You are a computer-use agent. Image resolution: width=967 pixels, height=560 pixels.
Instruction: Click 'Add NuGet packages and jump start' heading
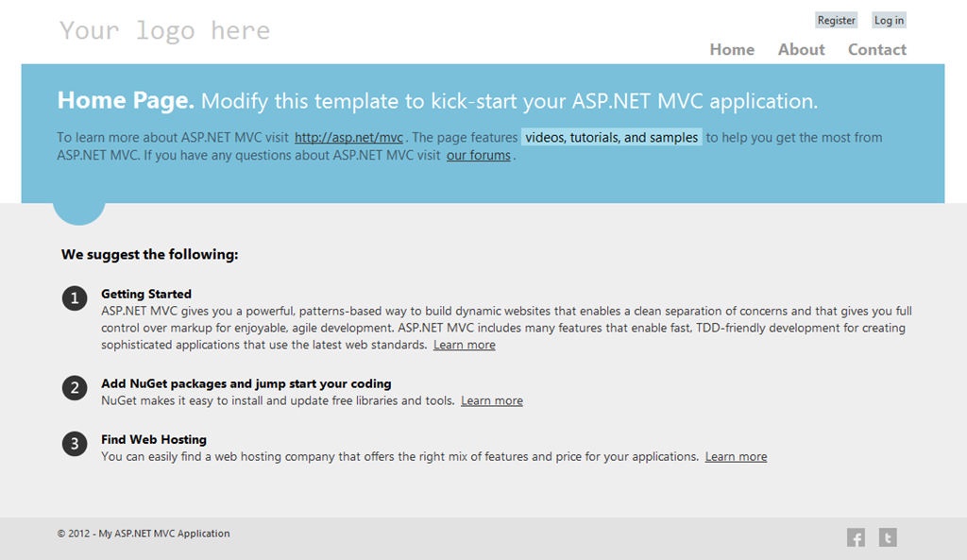click(246, 383)
